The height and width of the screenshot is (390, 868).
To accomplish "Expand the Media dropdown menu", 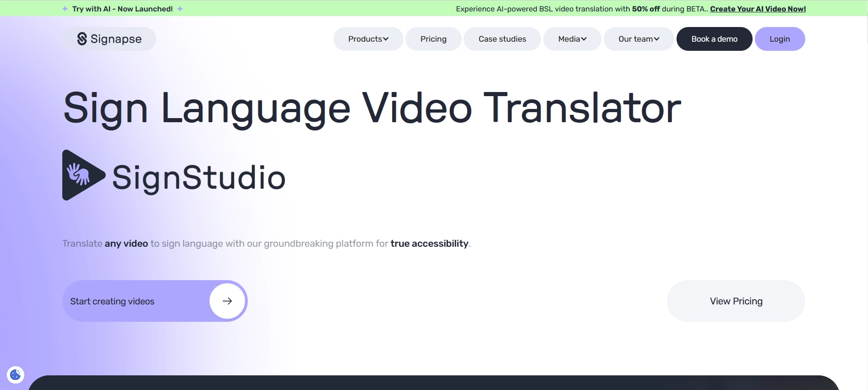I will click(572, 39).
